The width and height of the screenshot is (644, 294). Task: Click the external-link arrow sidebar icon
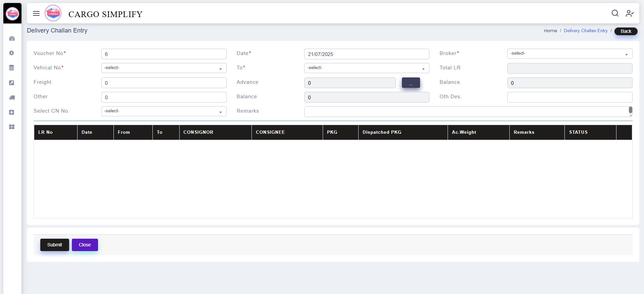12,83
